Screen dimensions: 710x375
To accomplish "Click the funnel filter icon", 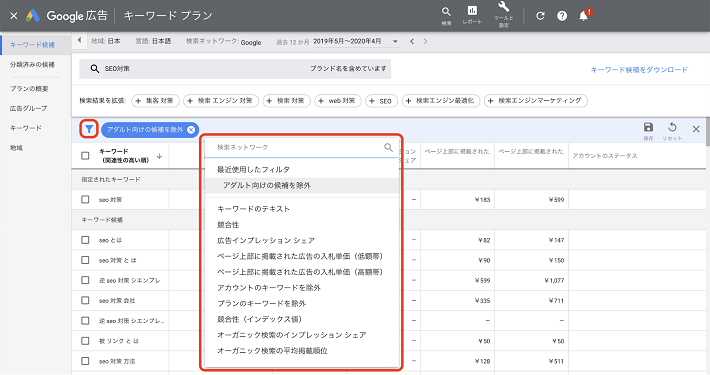I will 89,130.
